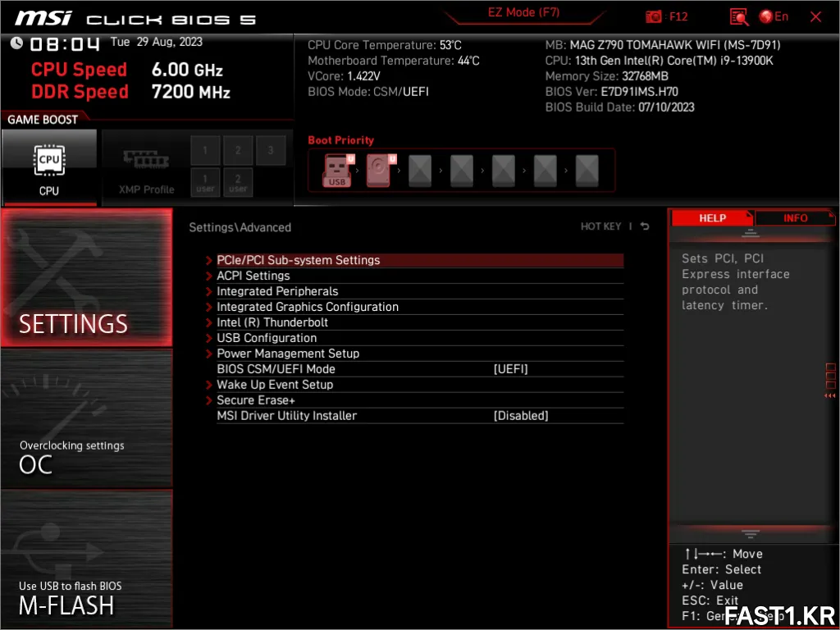
Task: Open Wake Up Event Setup
Action: pyautogui.click(x=420, y=384)
